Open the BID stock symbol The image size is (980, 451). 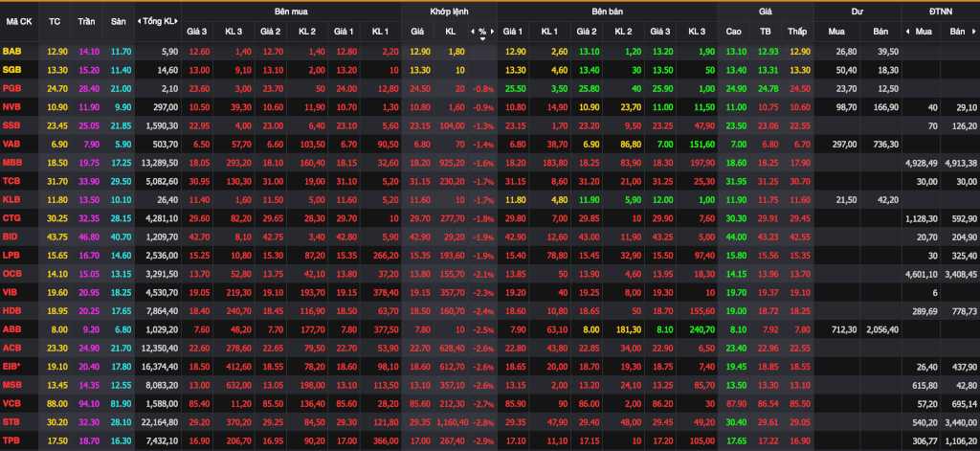(x=10, y=238)
